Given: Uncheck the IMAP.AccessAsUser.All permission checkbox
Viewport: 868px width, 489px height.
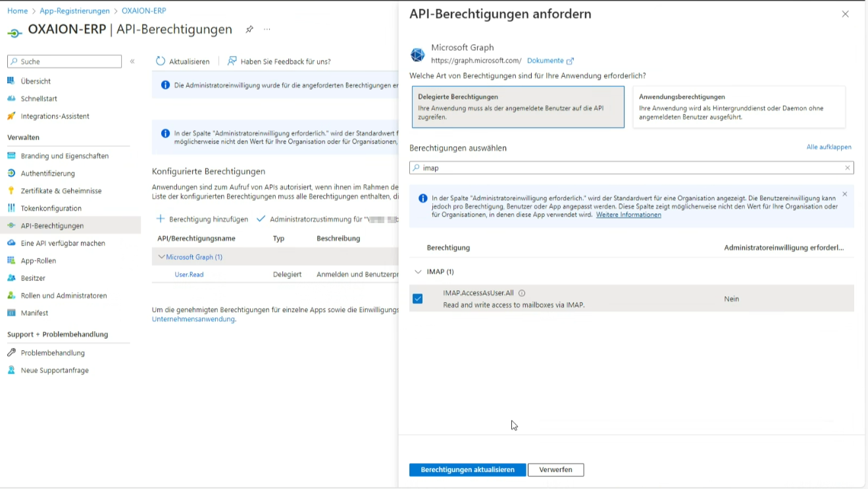Looking at the screenshot, I should click(417, 299).
